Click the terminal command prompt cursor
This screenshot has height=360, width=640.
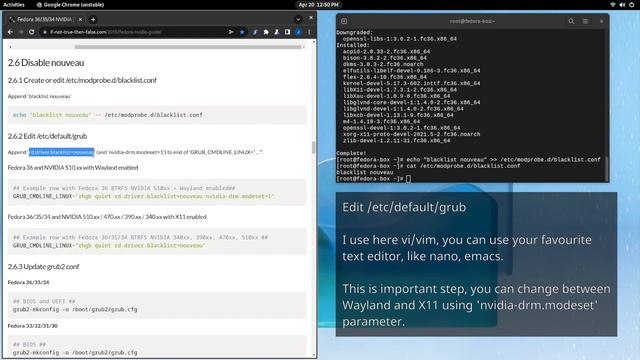point(409,179)
